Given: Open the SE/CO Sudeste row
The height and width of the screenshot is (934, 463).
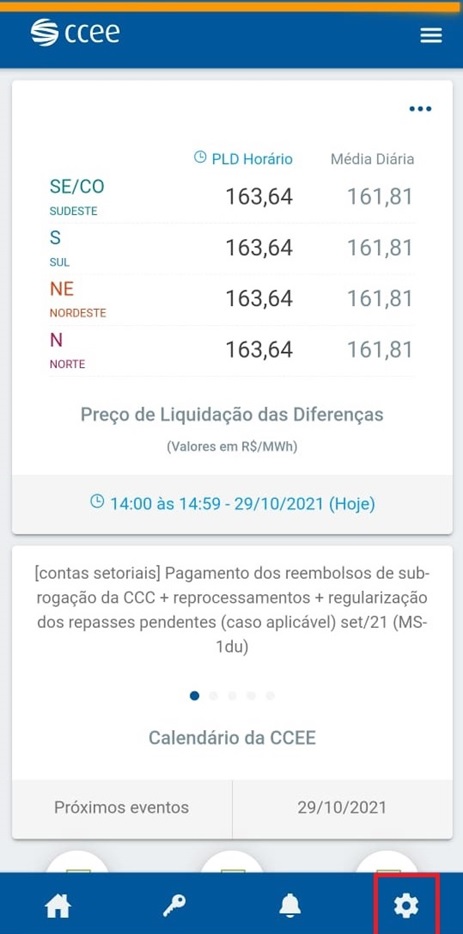Looking at the screenshot, I should point(232,197).
